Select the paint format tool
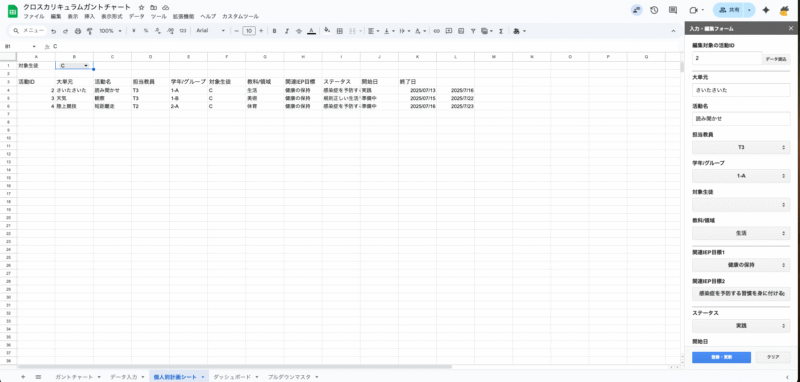The height and width of the screenshot is (382, 800). coord(90,31)
